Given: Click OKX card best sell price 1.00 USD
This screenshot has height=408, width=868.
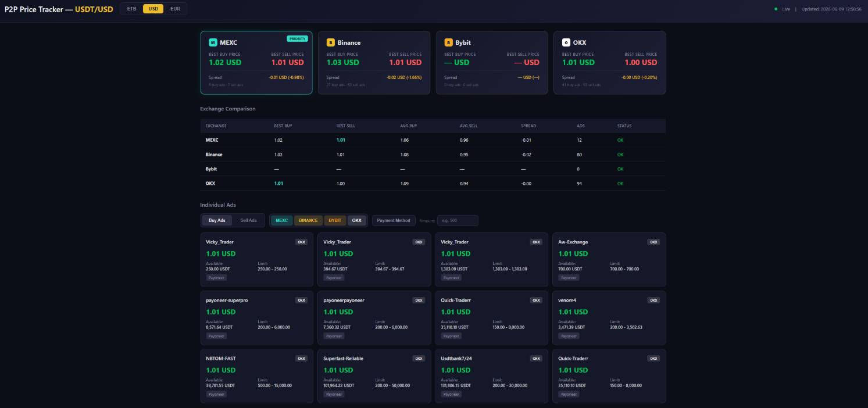Looking at the screenshot, I should click(x=641, y=62).
